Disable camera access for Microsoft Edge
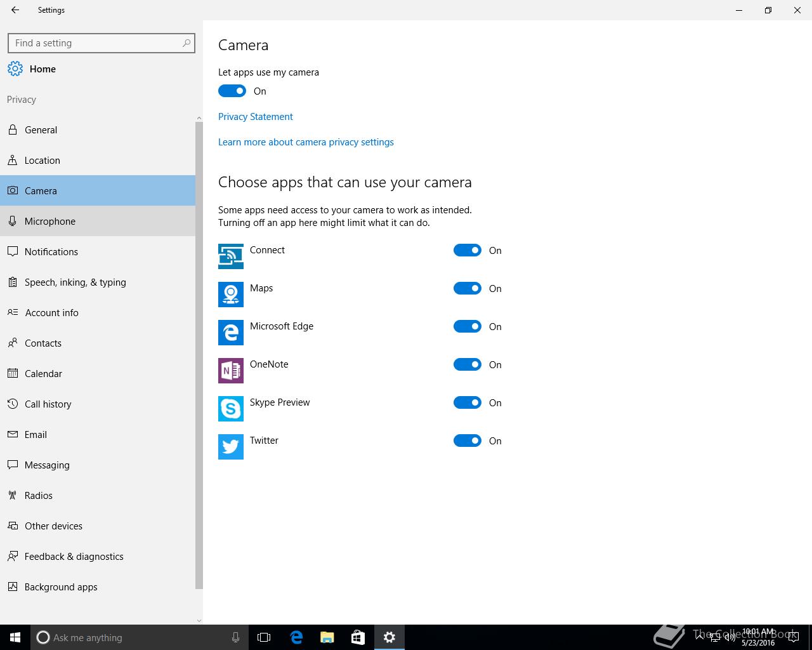The height and width of the screenshot is (650, 812). 468,326
